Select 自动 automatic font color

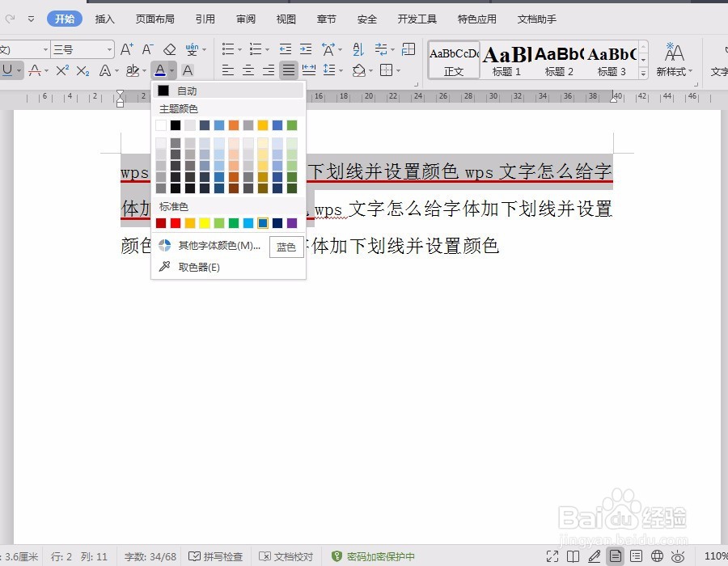point(228,91)
